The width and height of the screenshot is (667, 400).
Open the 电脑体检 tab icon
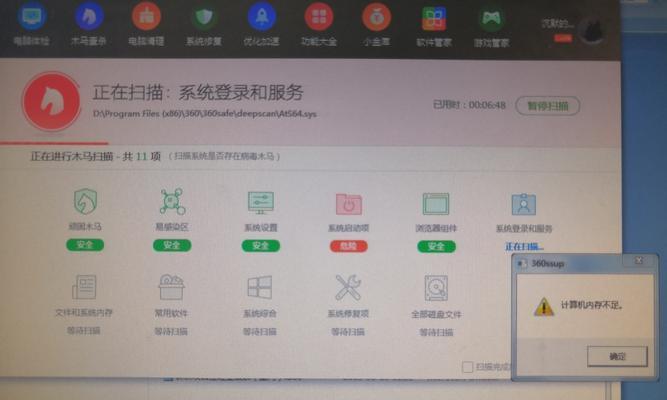[x=31, y=16]
